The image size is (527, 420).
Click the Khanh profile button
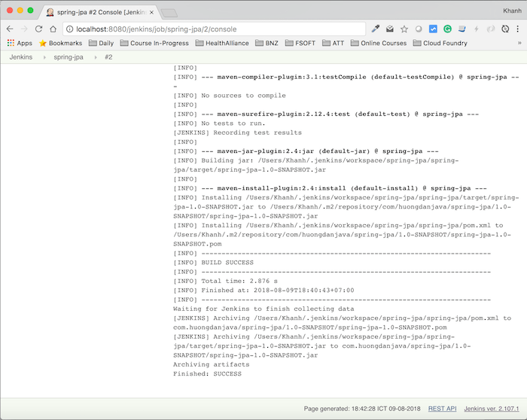pos(512,11)
